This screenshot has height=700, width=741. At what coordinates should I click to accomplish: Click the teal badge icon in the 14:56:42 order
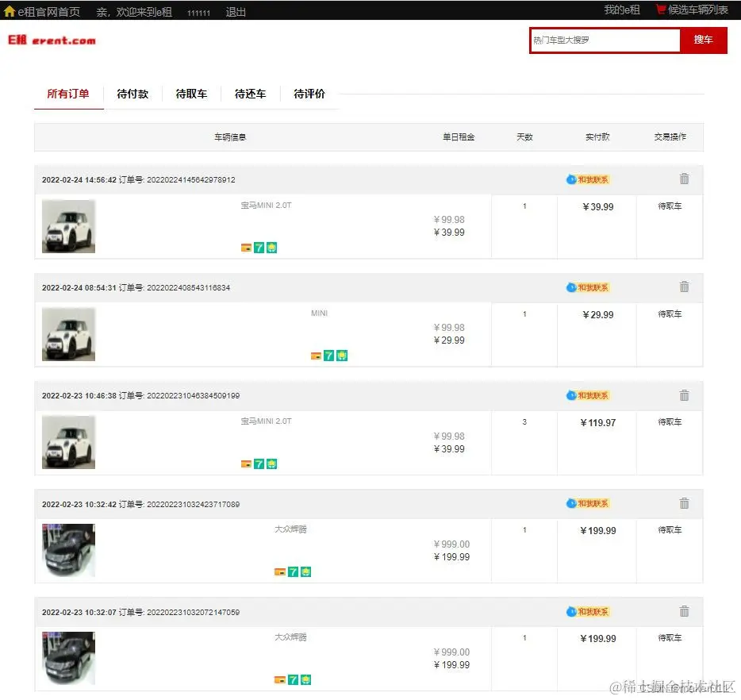pos(272,248)
